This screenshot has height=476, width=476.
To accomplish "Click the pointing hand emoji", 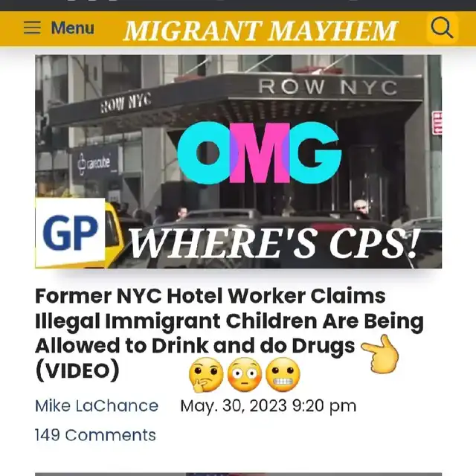I will click(380, 354).
